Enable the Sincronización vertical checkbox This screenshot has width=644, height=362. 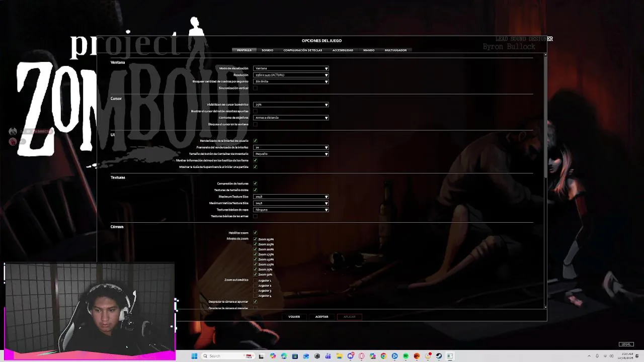pyautogui.click(x=255, y=88)
